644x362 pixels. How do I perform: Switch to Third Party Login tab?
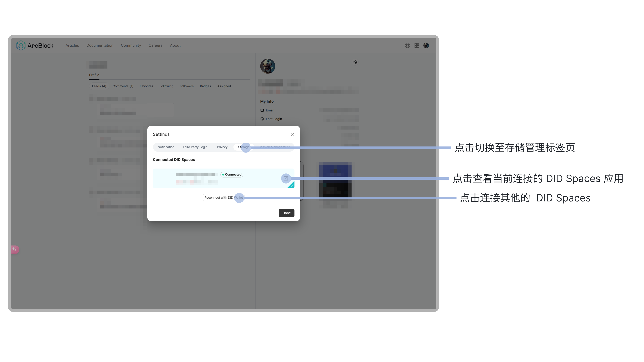coord(195,147)
